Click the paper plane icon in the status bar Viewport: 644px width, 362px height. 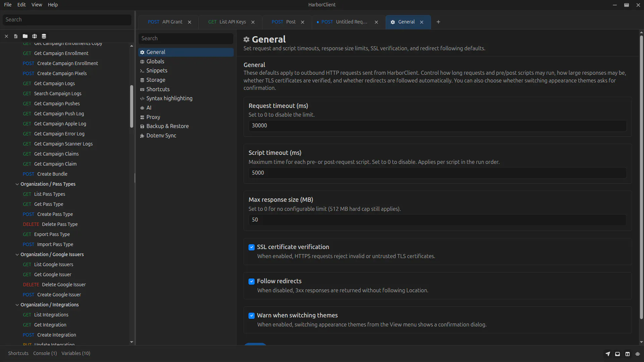click(608, 354)
